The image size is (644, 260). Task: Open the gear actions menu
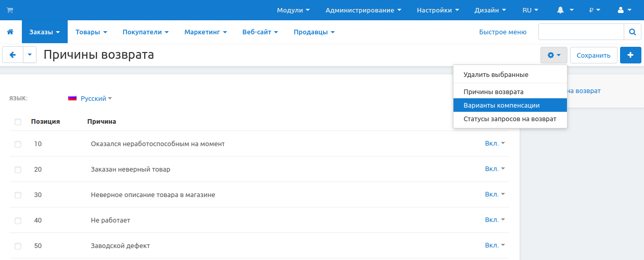[x=553, y=55]
